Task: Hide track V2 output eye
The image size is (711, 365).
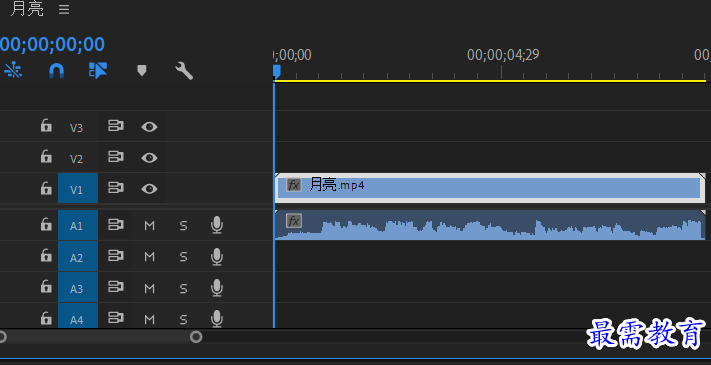Action: 149,158
